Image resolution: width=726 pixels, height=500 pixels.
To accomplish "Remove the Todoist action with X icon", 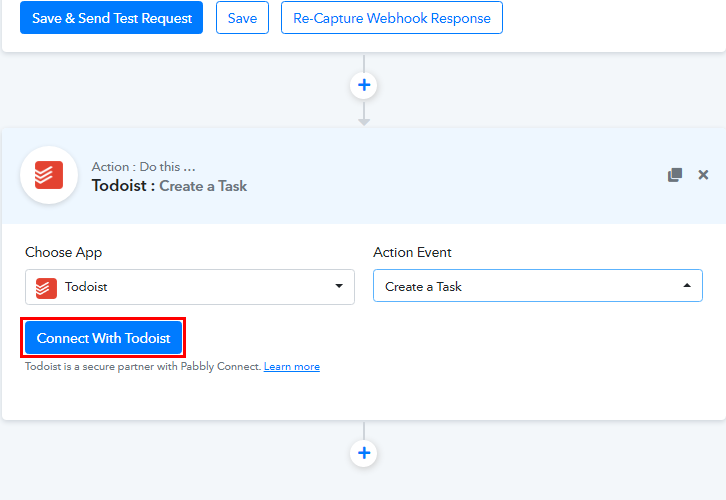I will pyautogui.click(x=703, y=175).
